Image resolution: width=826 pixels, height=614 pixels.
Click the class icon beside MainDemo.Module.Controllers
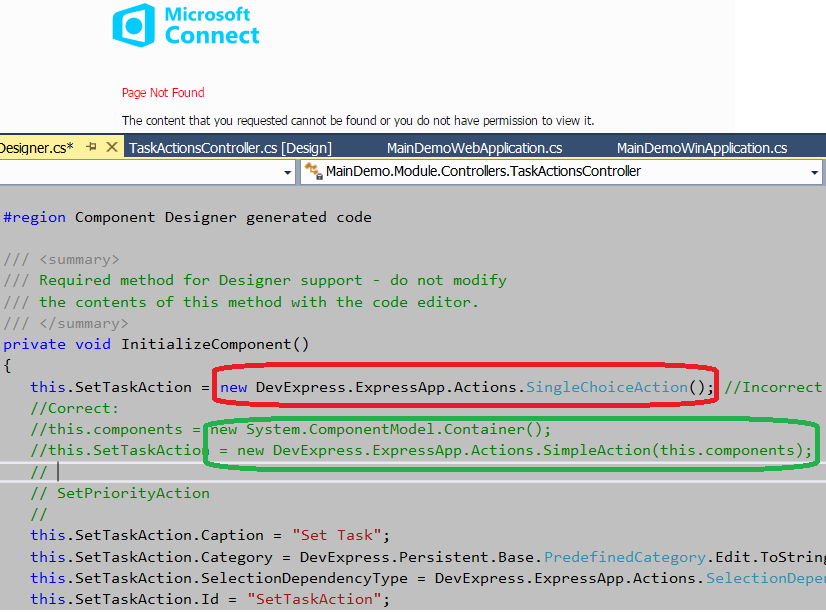coord(313,171)
